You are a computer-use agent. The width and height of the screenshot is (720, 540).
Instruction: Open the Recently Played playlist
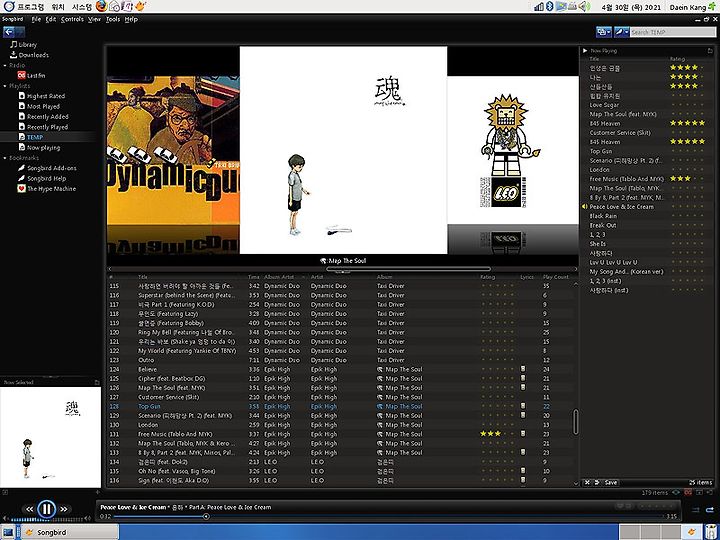(43, 127)
